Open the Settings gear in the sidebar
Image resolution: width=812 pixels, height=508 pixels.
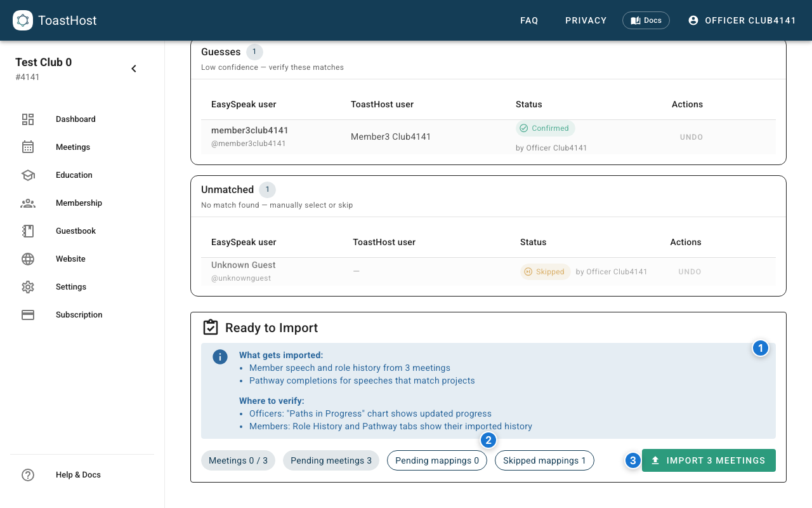pos(28,286)
